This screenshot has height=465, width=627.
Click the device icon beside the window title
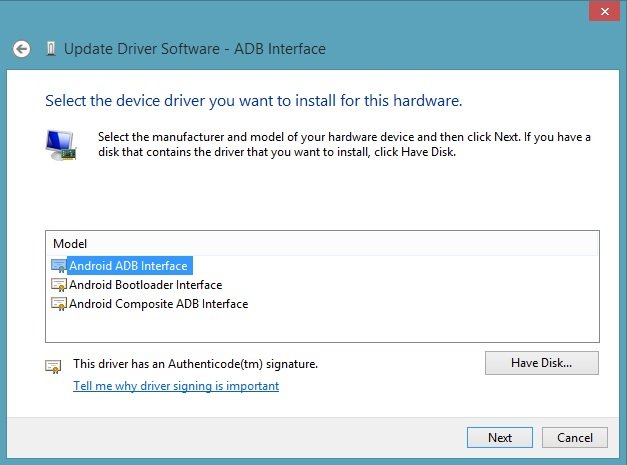(x=51, y=49)
